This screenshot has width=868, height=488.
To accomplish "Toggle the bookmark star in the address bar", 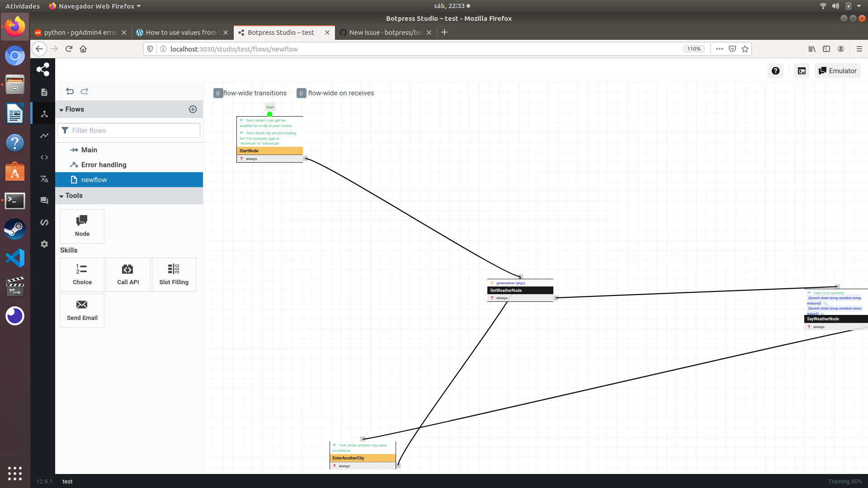I will pyautogui.click(x=745, y=49).
